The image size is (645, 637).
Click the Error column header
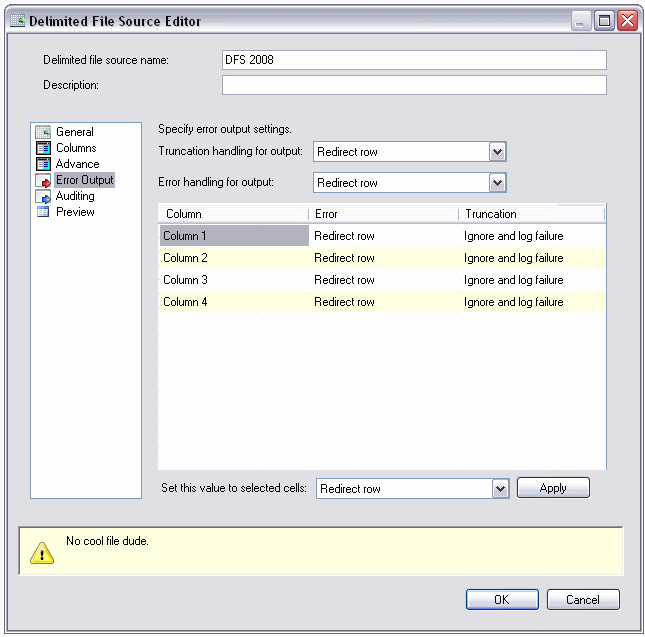(383, 214)
